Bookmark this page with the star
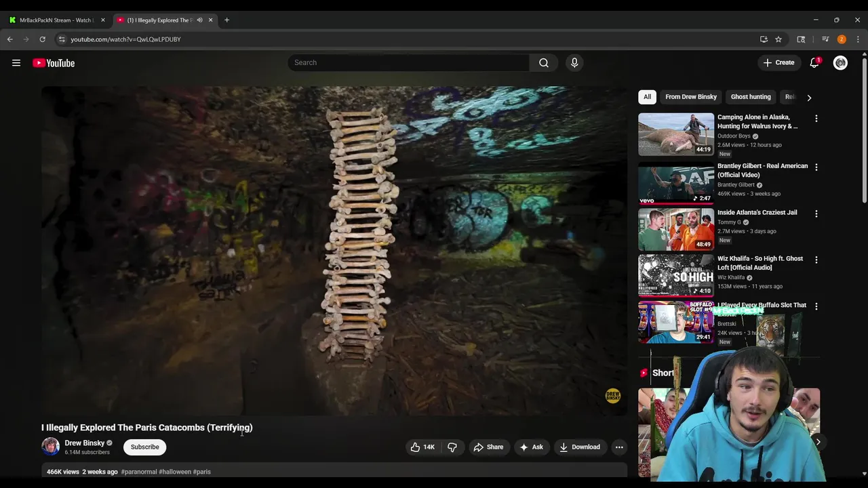The image size is (868, 488). 778,39
